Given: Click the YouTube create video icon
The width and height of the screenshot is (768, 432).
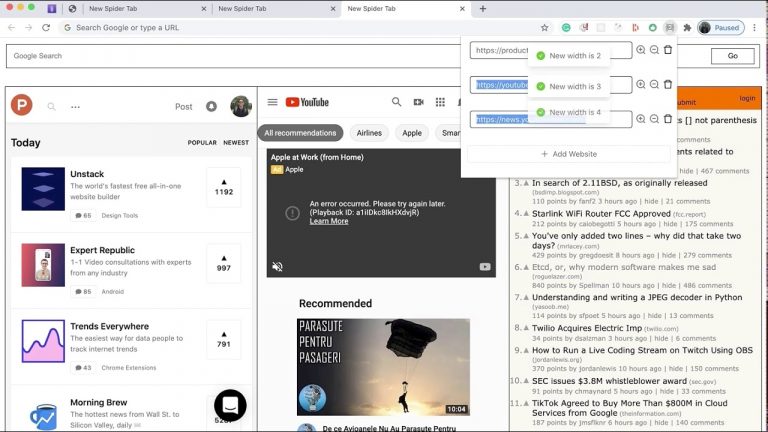Looking at the screenshot, I should [418, 102].
